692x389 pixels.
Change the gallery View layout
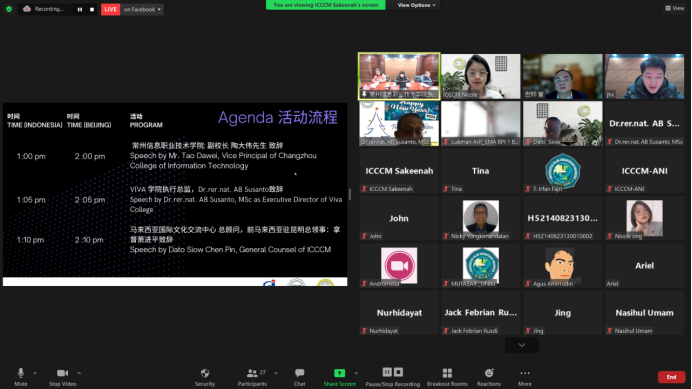tap(674, 8)
